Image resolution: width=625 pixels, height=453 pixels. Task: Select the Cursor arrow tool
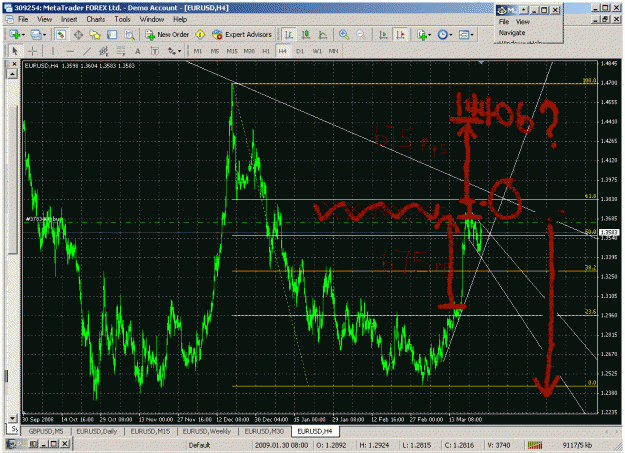click(x=15, y=51)
